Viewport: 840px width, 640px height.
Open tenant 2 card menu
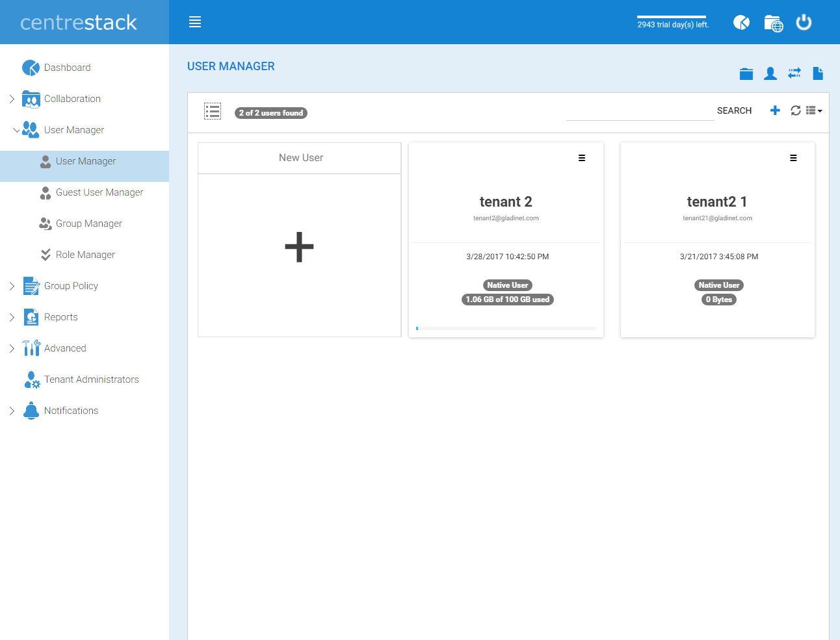582,158
